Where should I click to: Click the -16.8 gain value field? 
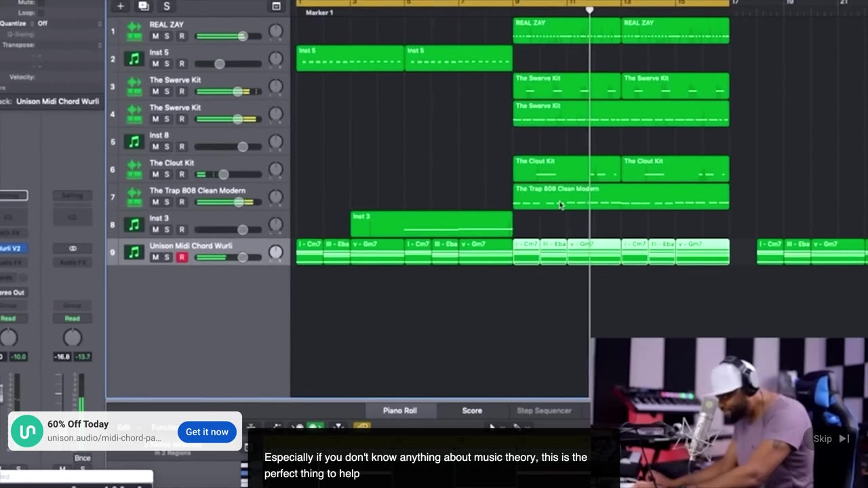[x=62, y=357]
